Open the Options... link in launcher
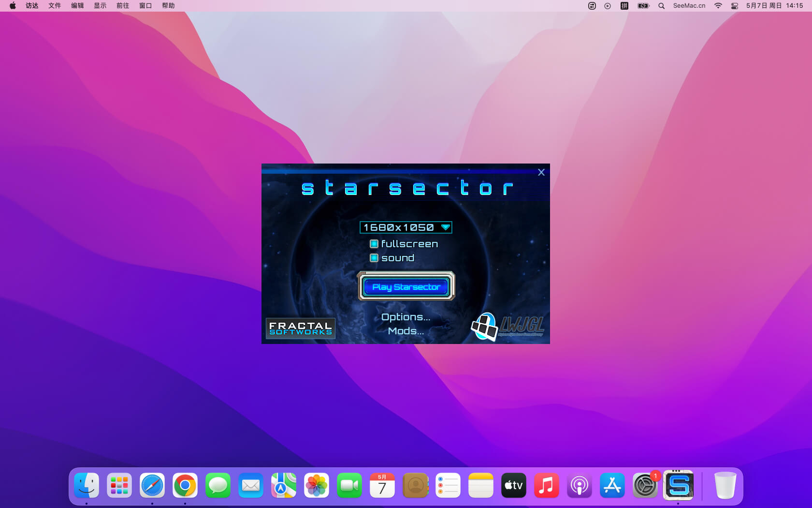 (x=406, y=317)
